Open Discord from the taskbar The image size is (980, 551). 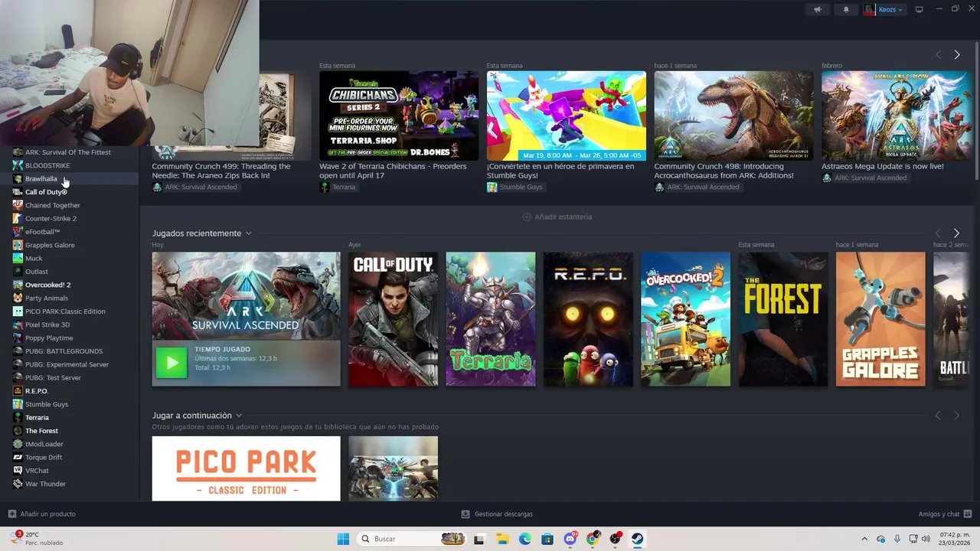coord(570,539)
